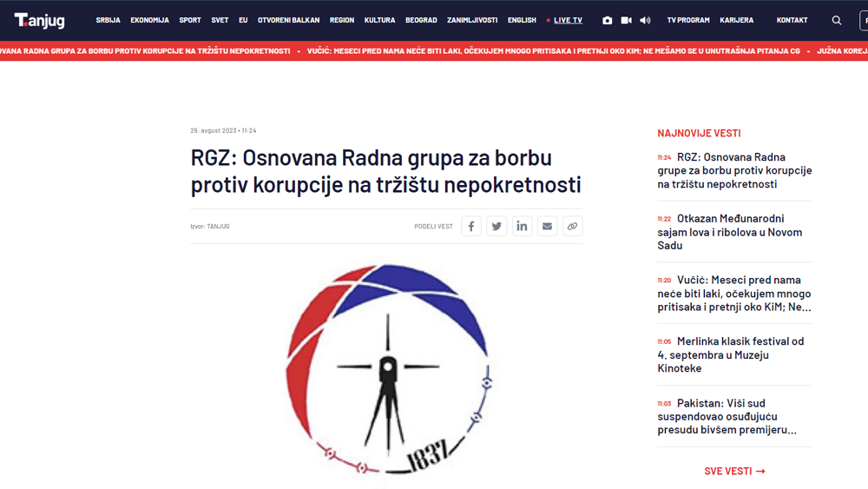Viewport: 868px width, 489px height.
Task: Open the video section camcorder icon
Action: 626,20
